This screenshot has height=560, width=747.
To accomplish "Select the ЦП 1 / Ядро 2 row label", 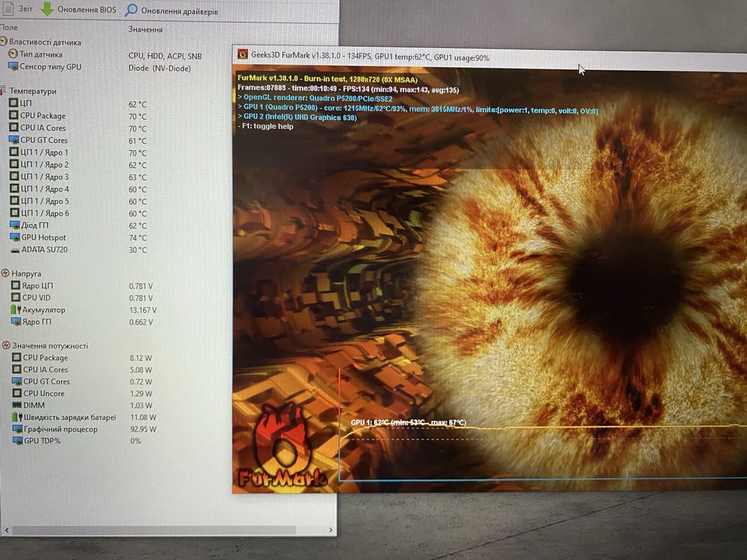I will click(x=44, y=164).
